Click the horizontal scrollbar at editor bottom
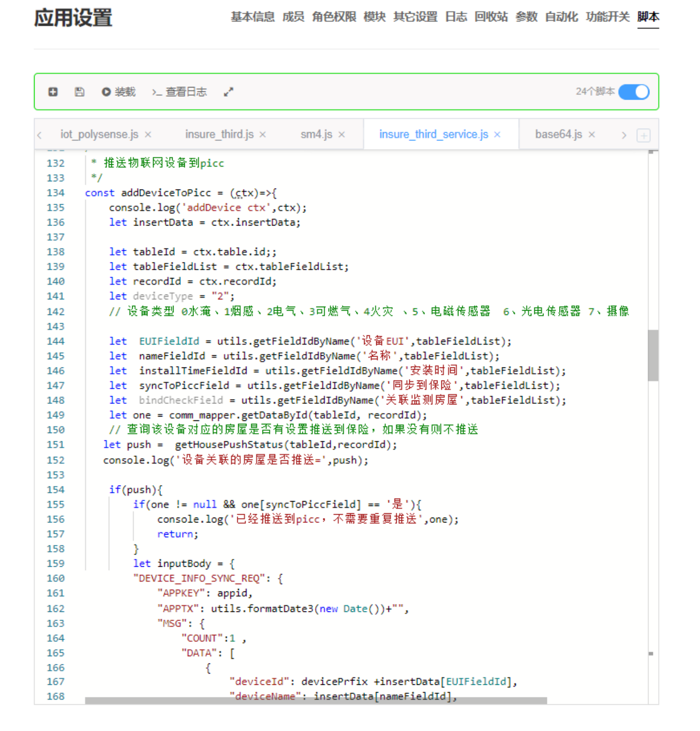The height and width of the screenshot is (731, 700). point(316,700)
